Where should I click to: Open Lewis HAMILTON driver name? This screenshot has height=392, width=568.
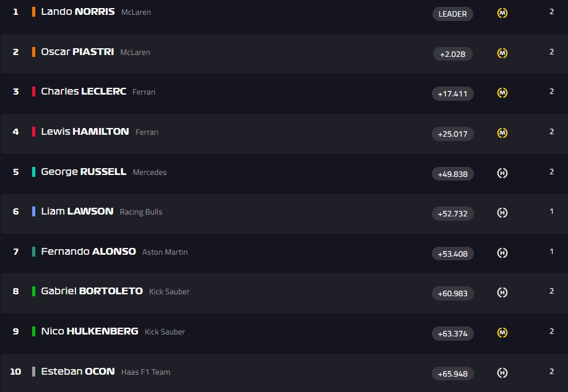[x=85, y=132]
